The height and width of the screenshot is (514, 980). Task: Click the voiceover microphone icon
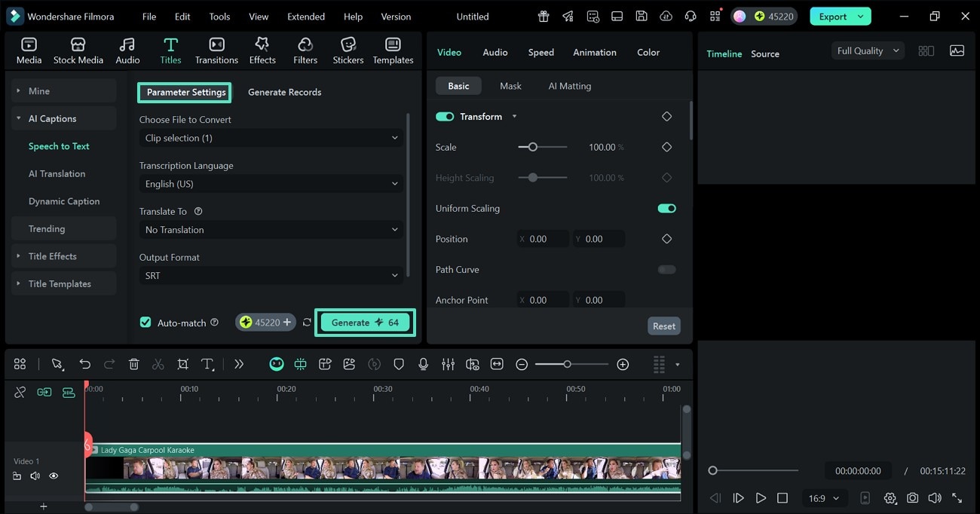tap(424, 364)
